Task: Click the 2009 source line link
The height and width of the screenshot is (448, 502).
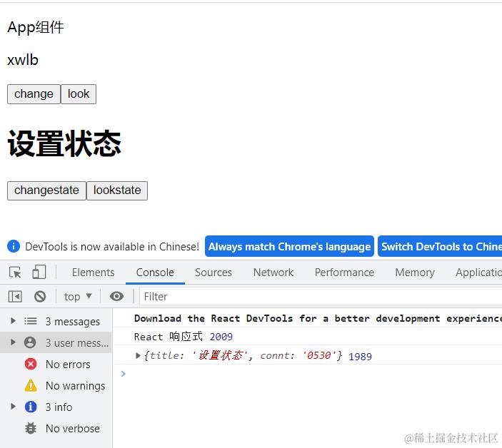Action: (221, 337)
